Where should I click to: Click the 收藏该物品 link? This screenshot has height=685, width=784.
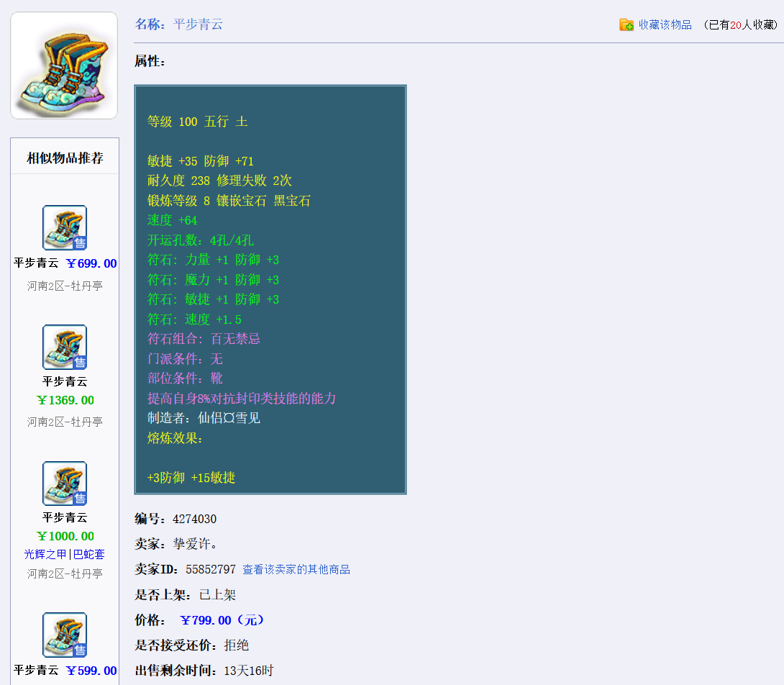click(x=665, y=24)
